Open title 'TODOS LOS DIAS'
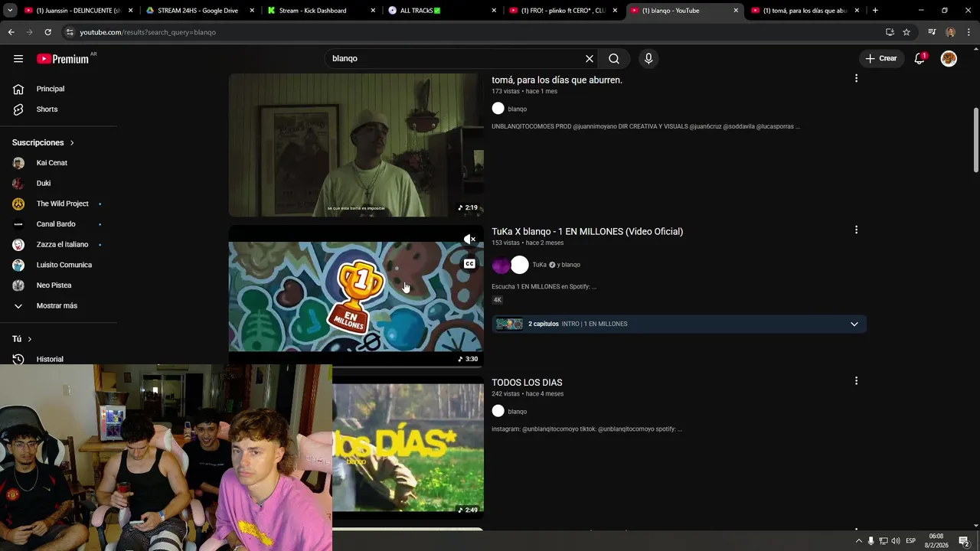The width and height of the screenshot is (980, 551). 527,383
